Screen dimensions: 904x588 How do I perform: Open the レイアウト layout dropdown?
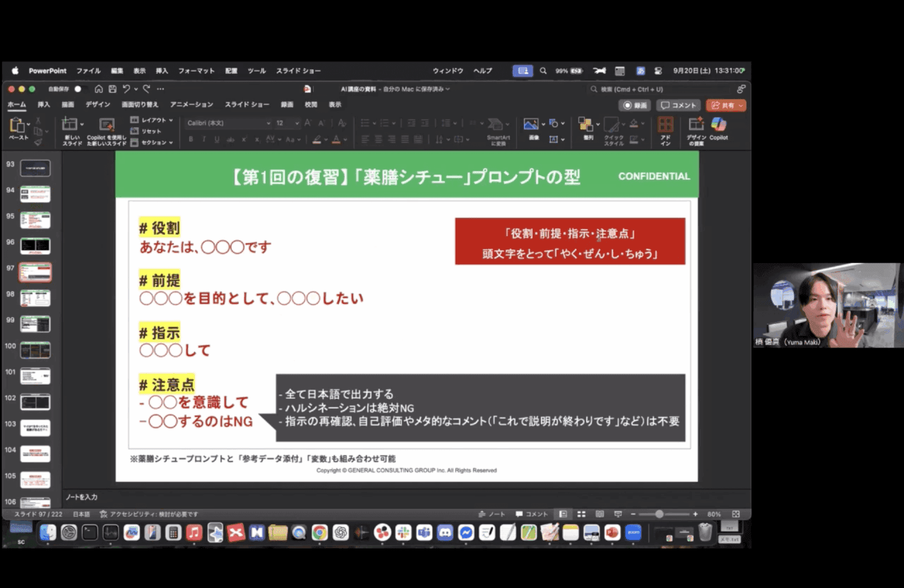click(x=152, y=119)
